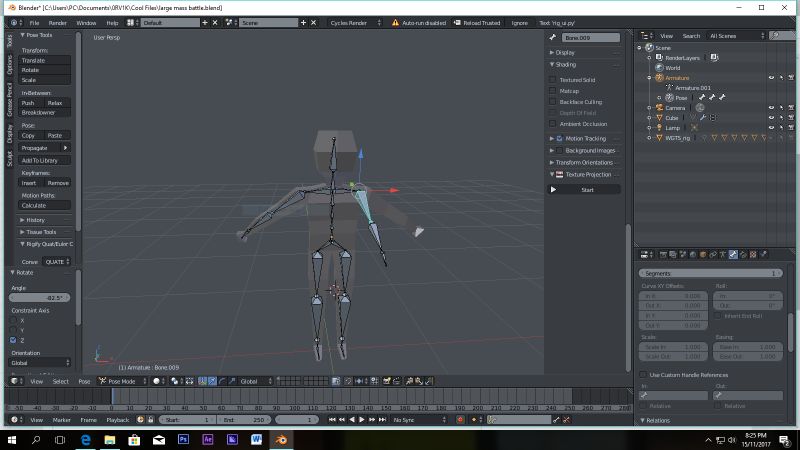Select the translate manipulator icon
The height and width of the screenshot is (450, 800).
212,381
